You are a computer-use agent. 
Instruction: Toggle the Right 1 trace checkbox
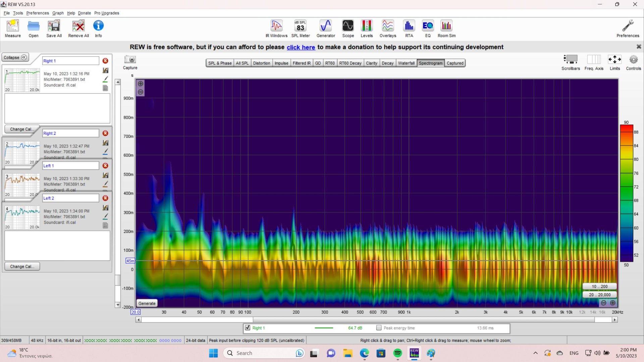click(248, 328)
